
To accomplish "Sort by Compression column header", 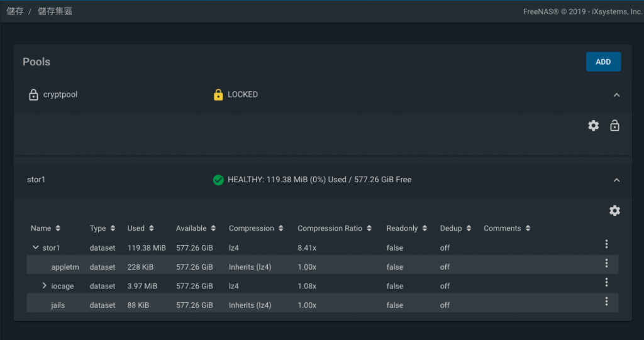I will coord(256,228).
